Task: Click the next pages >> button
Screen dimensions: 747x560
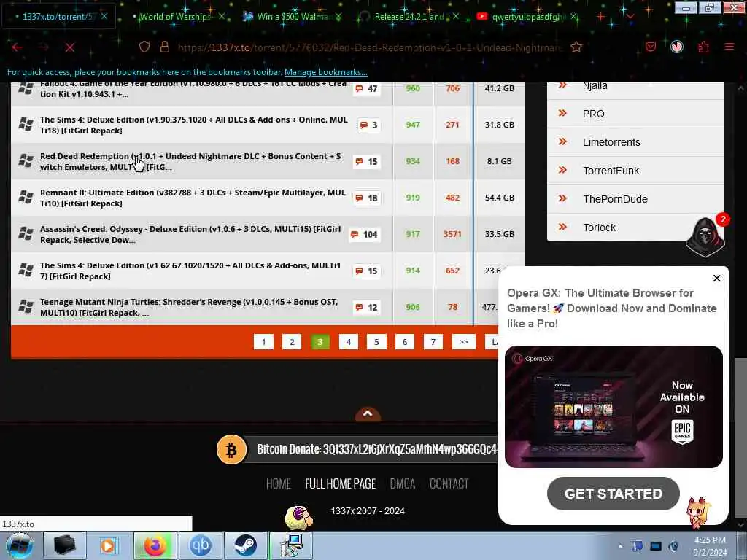Action: [463, 341]
